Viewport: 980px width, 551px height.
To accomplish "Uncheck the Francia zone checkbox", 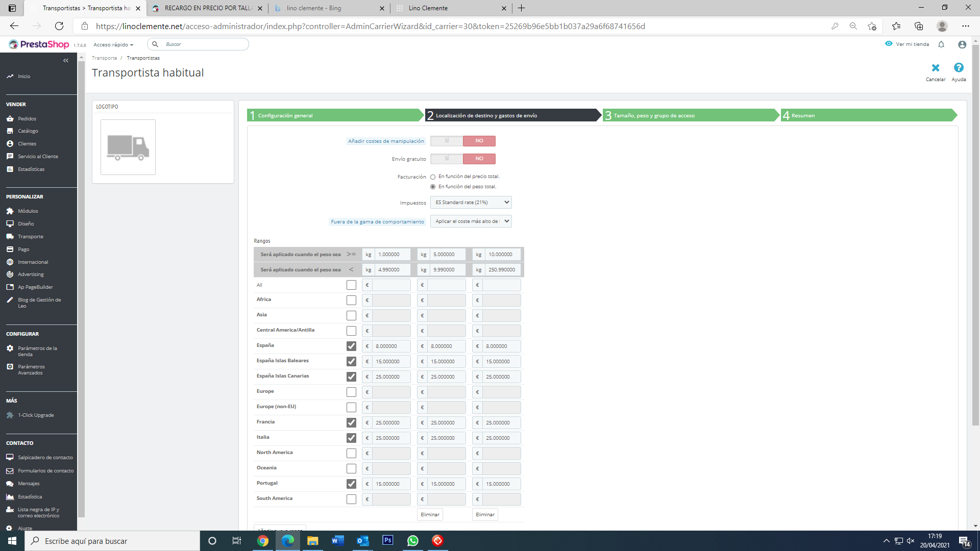I will pos(351,422).
